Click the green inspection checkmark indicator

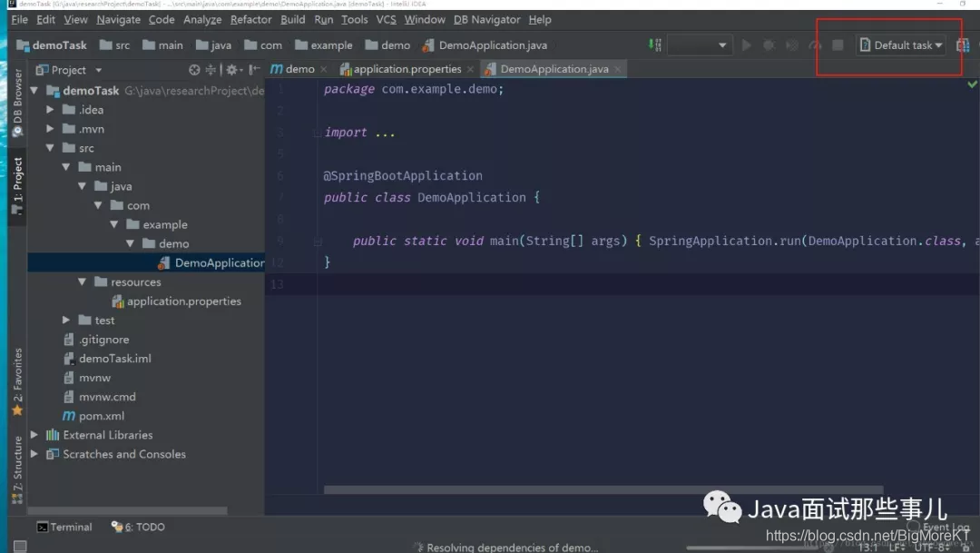tap(972, 84)
